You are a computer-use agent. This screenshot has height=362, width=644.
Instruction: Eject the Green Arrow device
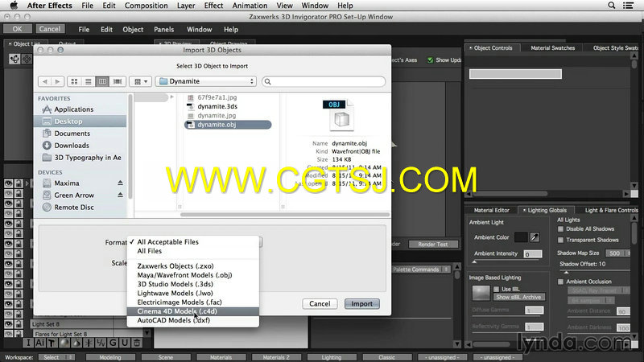120,195
